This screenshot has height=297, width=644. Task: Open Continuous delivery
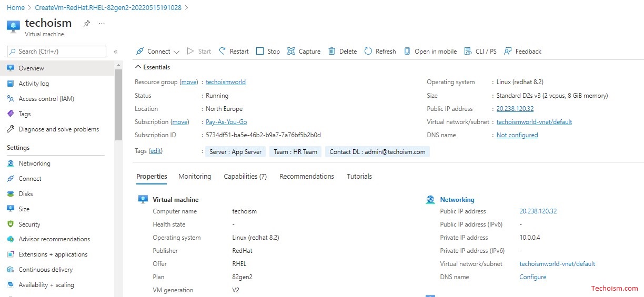tap(46, 270)
